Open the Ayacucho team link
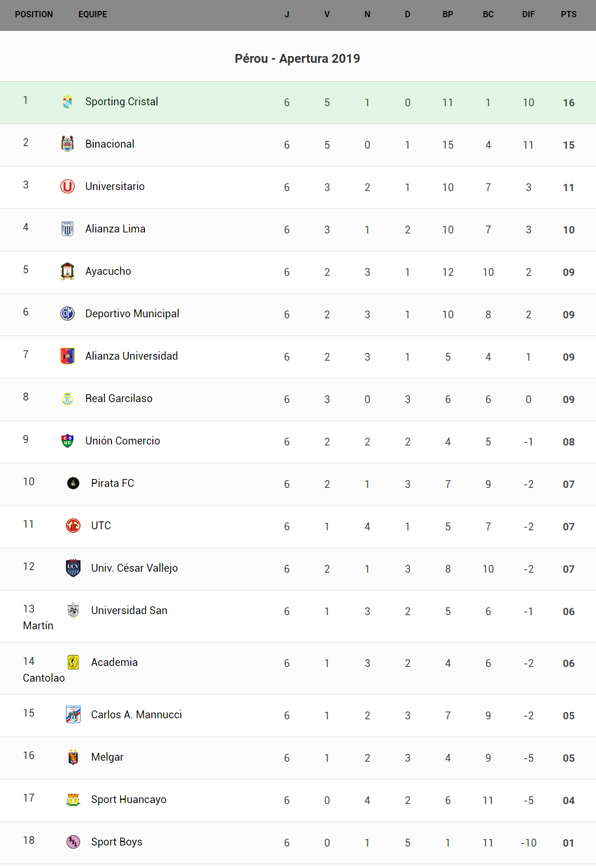This screenshot has width=596, height=868. 108,271
